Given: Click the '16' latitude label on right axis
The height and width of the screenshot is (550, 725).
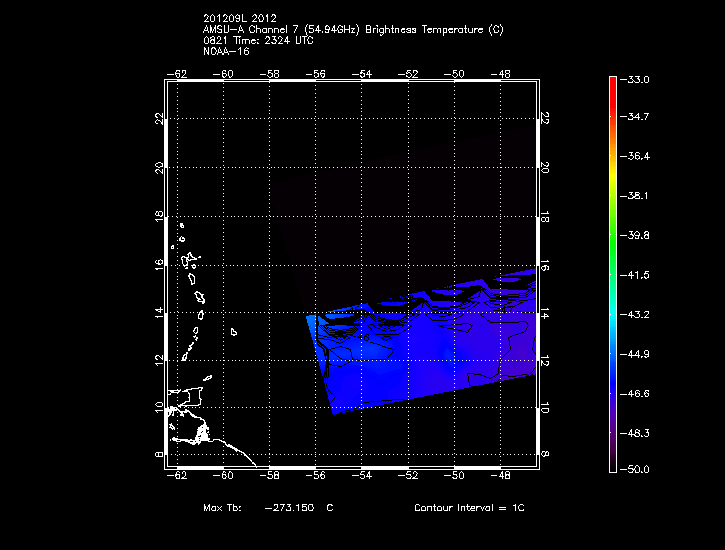Looking at the screenshot, I should [x=545, y=266].
